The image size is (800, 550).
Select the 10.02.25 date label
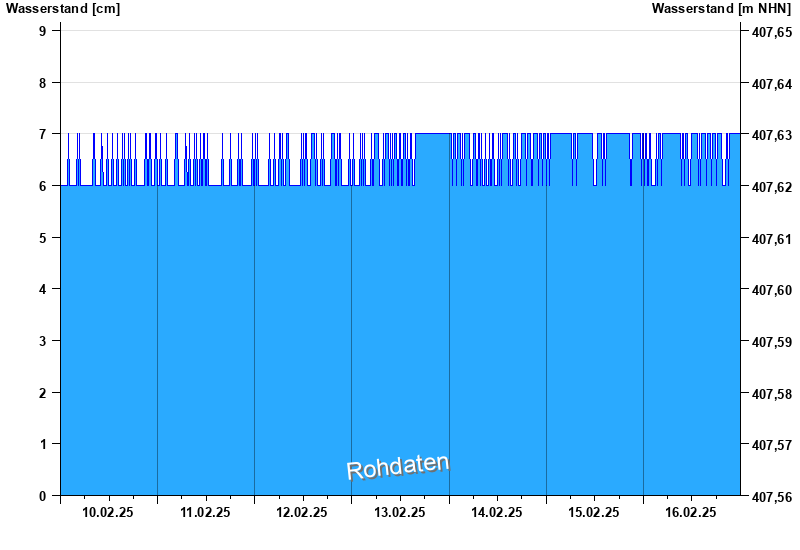[x=108, y=512]
